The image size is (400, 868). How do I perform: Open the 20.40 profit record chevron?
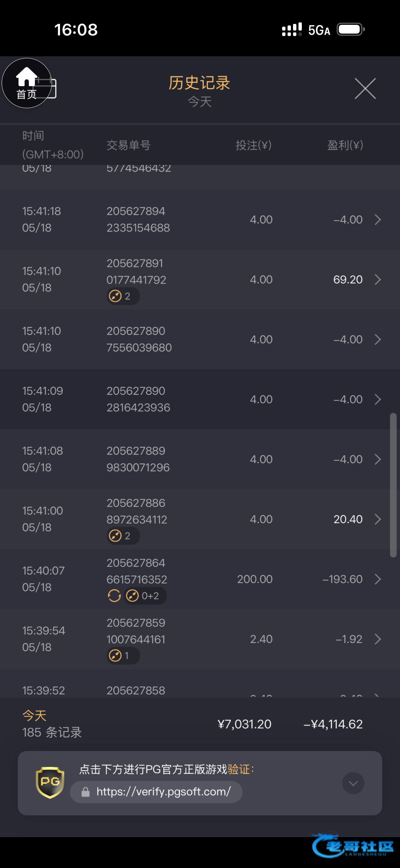point(378,519)
